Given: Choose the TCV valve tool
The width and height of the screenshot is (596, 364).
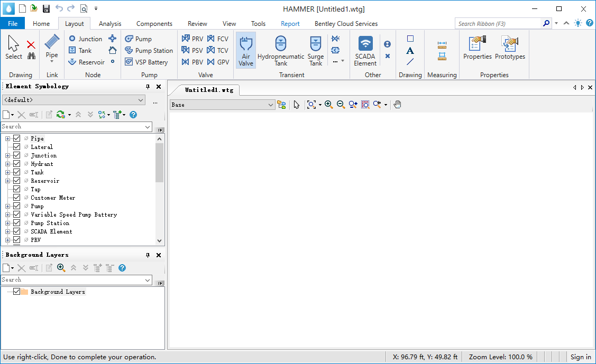Looking at the screenshot, I should click(218, 51).
